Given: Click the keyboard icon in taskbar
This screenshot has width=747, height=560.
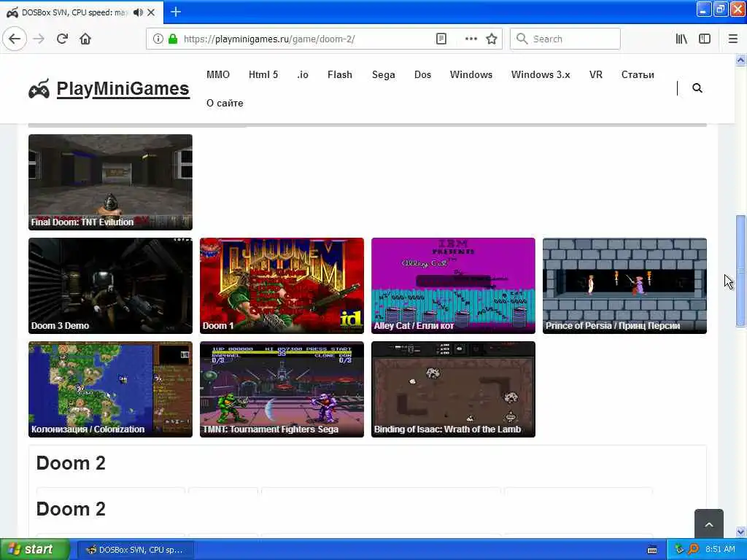Looking at the screenshot, I should tap(652, 550).
